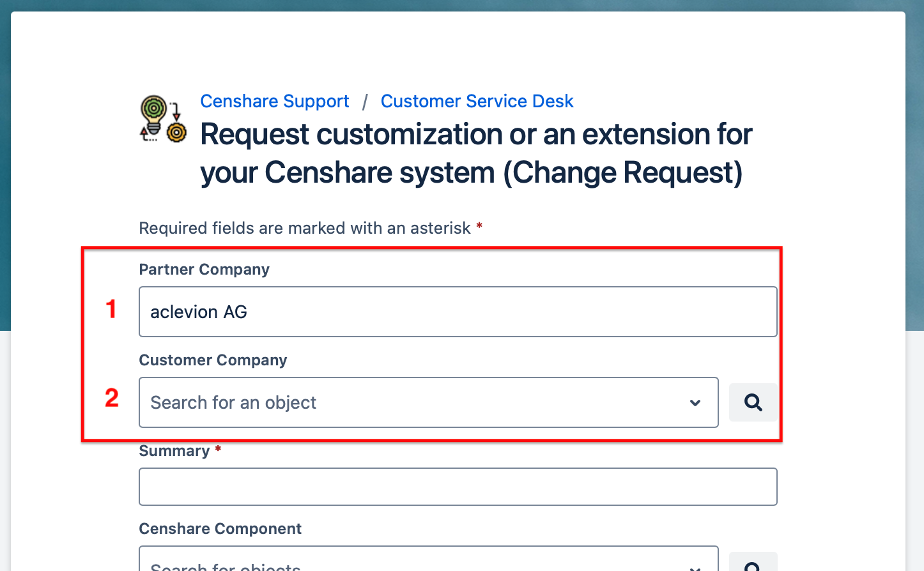924x571 pixels.
Task: Click the Change Request page title heading
Action: [475, 153]
